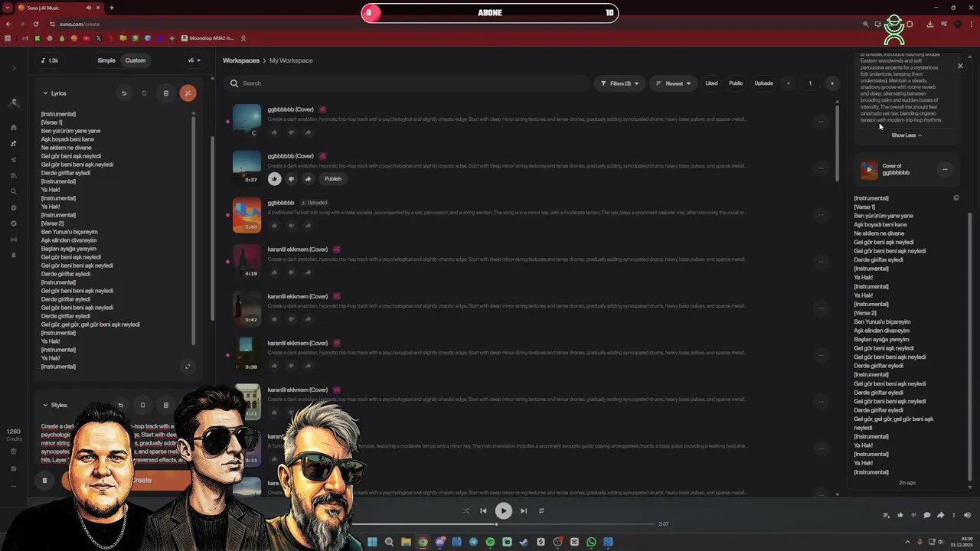Play the ggbbbbbb uploaded track thumbnail
The width and height of the screenshot is (980, 551).
[x=247, y=214]
